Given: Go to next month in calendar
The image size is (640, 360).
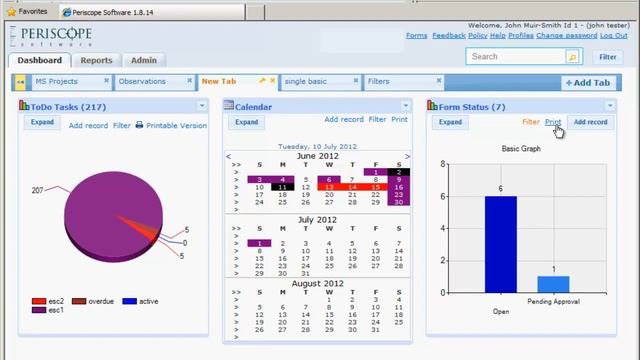Looking at the screenshot, I should 407,157.
